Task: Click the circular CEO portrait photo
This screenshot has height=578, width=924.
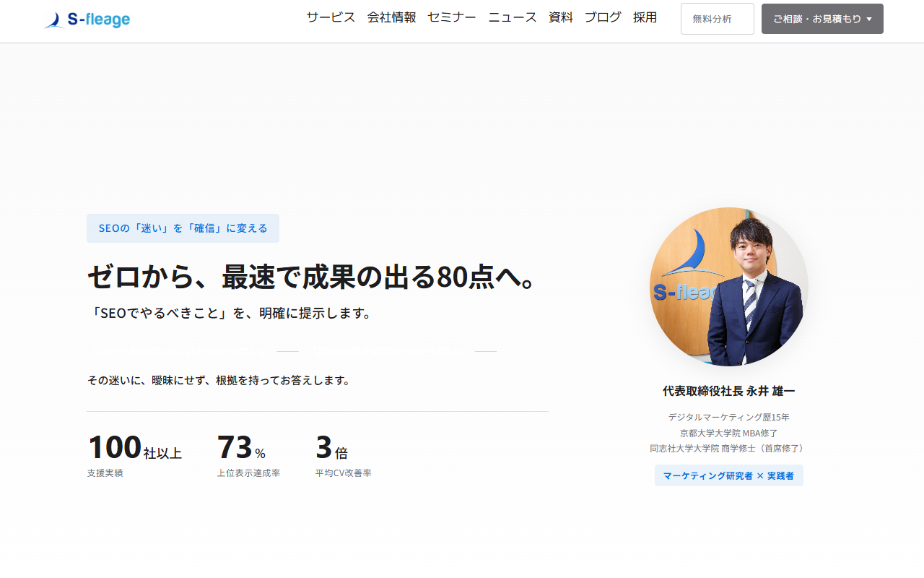Action: point(728,287)
